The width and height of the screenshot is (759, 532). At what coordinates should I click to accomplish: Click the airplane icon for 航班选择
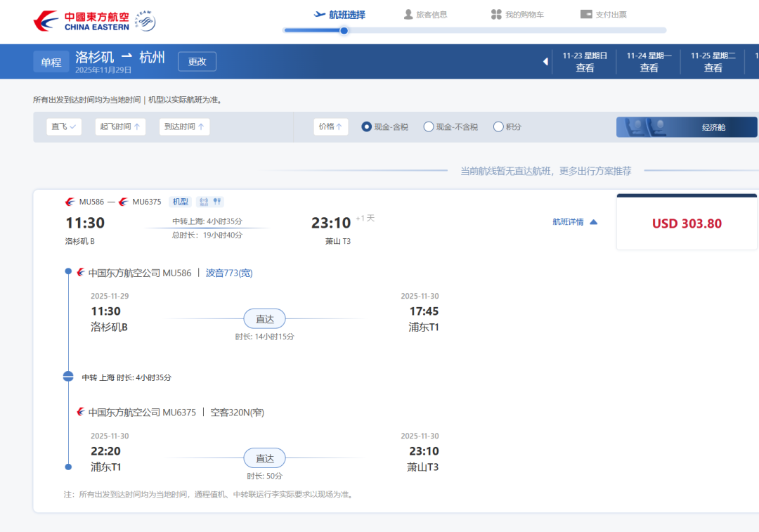click(320, 14)
